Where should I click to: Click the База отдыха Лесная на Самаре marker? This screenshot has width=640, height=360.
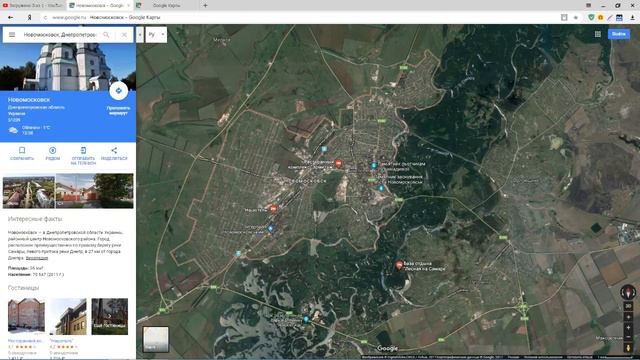pos(399,265)
